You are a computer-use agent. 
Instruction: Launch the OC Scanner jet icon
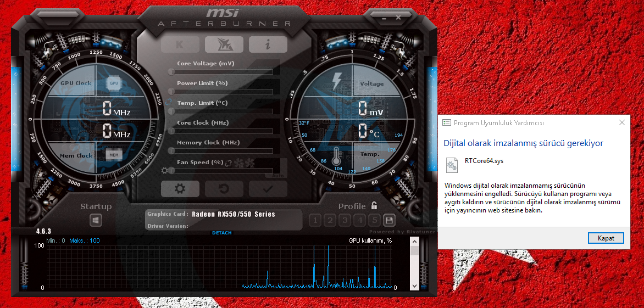point(224,44)
